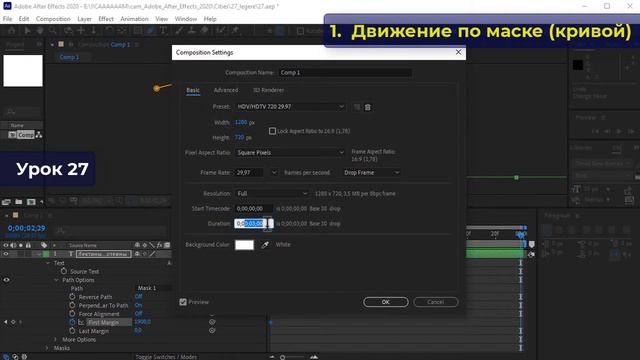Viewport: 640px width, 360px height.
Task: Collapse the Path Options group
Action: 56,280
